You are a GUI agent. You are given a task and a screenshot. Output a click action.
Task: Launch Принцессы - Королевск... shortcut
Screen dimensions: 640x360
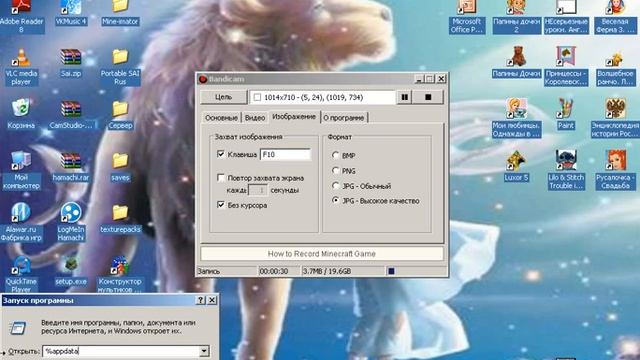(x=566, y=56)
